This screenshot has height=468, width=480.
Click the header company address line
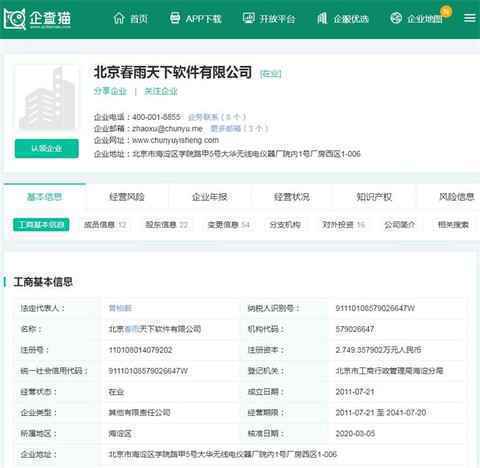[x=227, y=154]
